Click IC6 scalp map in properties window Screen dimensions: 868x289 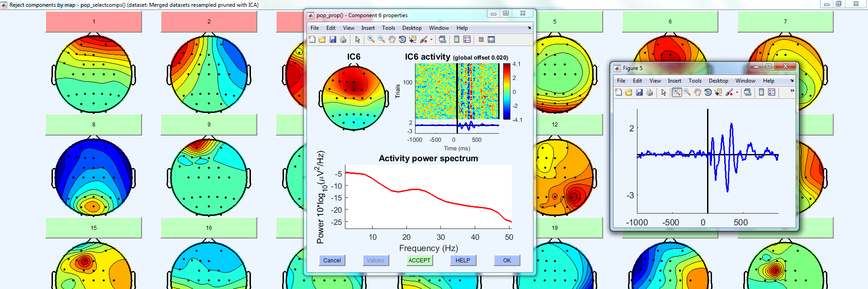pos(354,98)
